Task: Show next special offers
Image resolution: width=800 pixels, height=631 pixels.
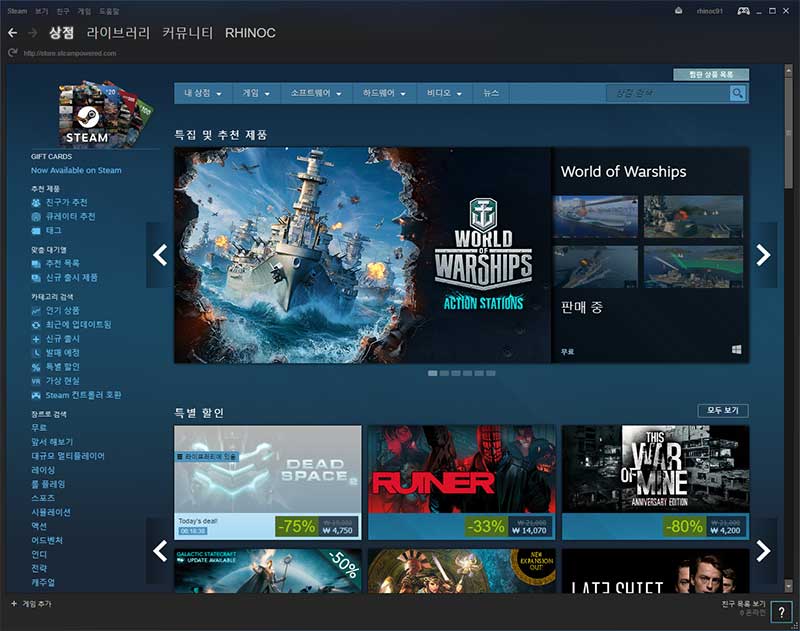Action: click(763, 551)
